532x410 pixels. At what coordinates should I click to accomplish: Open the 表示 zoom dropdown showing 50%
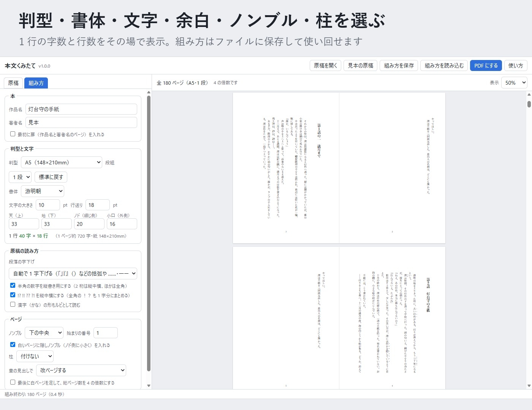pyautogui.click(x=514, y=83)
